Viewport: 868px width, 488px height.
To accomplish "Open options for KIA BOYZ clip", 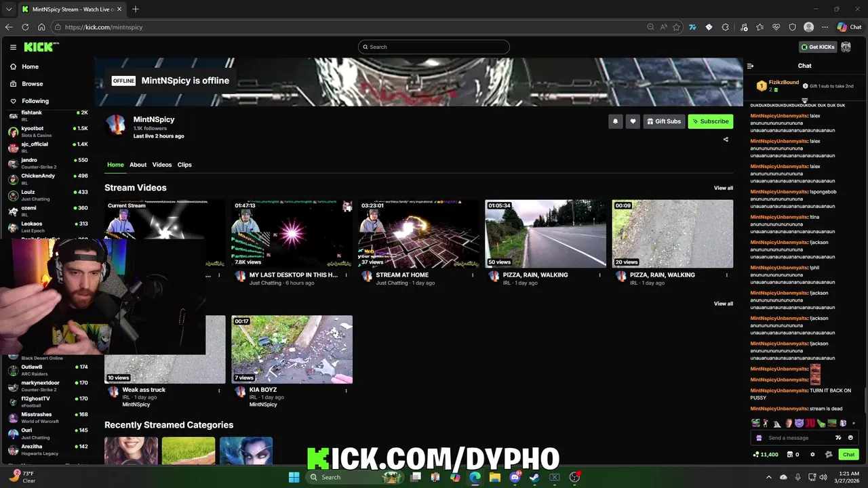I will 346,390.
